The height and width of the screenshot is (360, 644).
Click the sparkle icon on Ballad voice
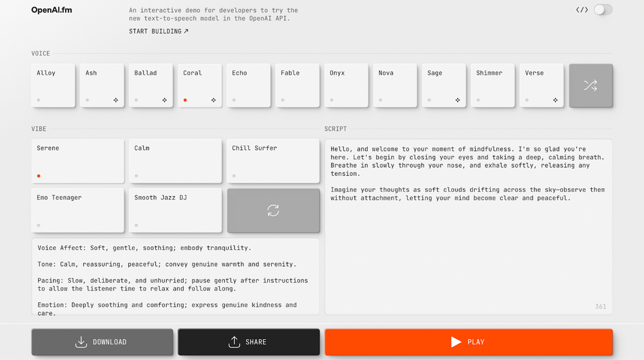(x=165, y=100)
